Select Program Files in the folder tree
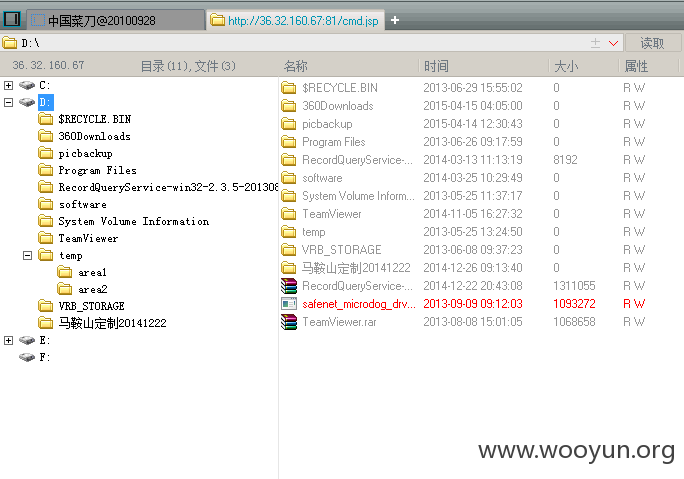Viewport: 684px width, 479px height. (97, 170)
